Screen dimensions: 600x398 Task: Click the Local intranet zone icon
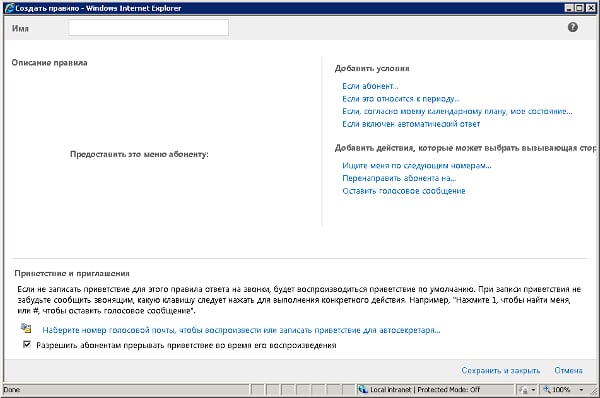(363, 390)
